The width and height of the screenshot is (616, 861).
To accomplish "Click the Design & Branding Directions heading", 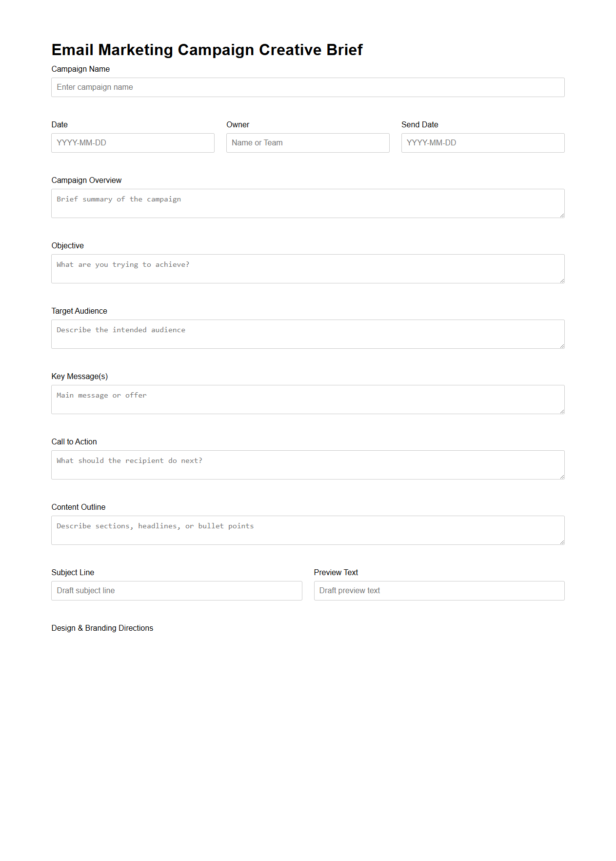I will 102,628.
